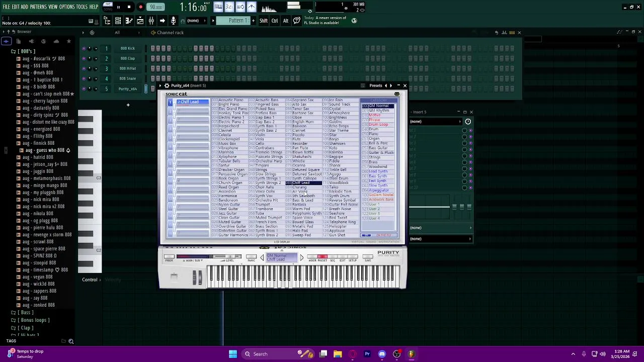This screenshot has height=362, width=644.
Task: Click the one-click audio recording arrow icon
Action: pos(162,21)
